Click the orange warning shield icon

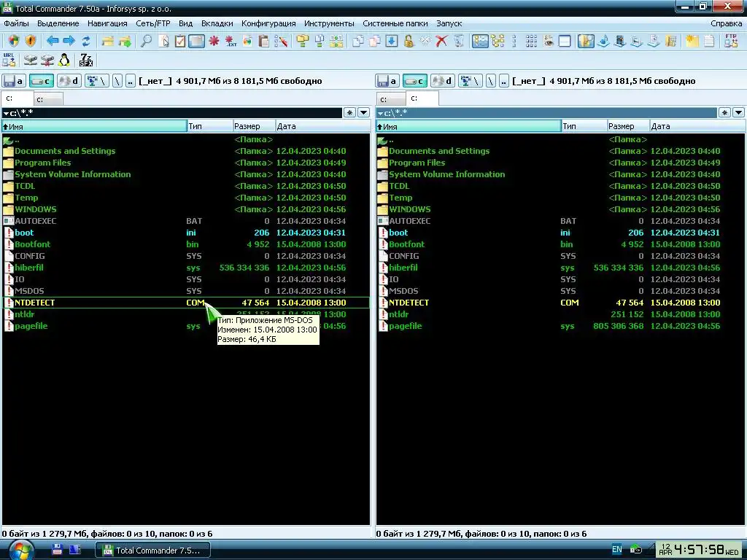coord(31,41)
